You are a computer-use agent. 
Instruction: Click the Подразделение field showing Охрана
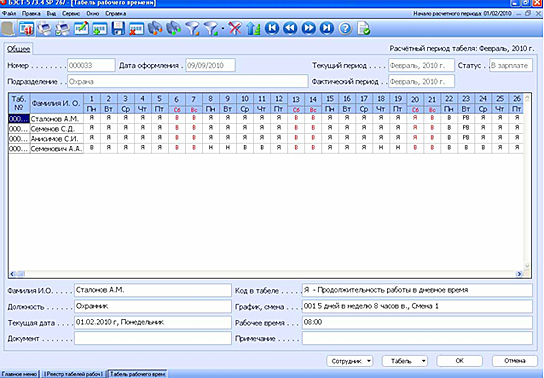tap(188, 81)
